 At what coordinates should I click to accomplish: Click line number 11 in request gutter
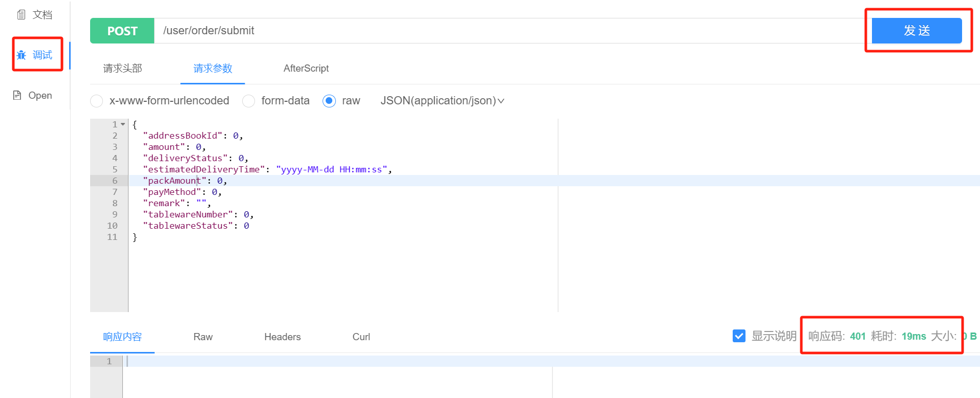(x=112, y=237)
